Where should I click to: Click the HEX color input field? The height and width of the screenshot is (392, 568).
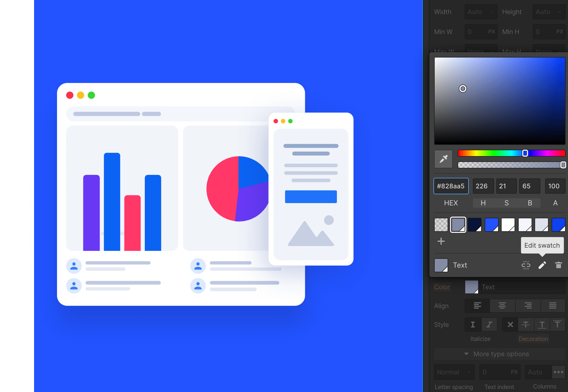pyautogui.click(x=451, y=186)
